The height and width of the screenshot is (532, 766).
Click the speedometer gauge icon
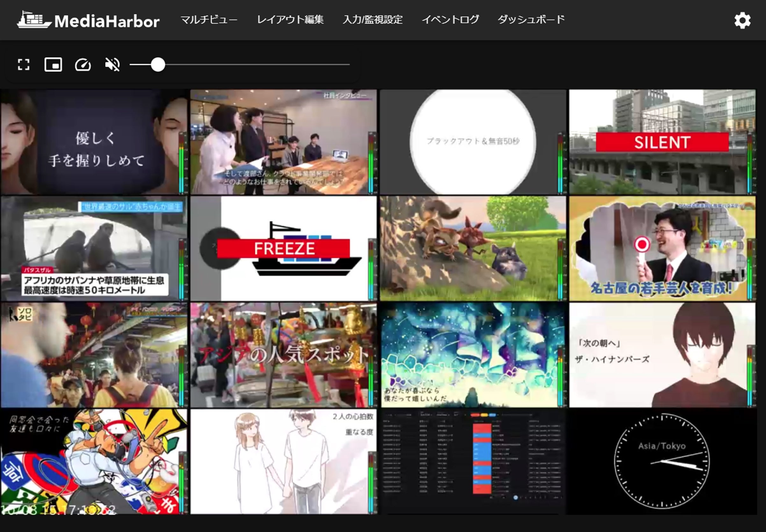coord(83,65)
